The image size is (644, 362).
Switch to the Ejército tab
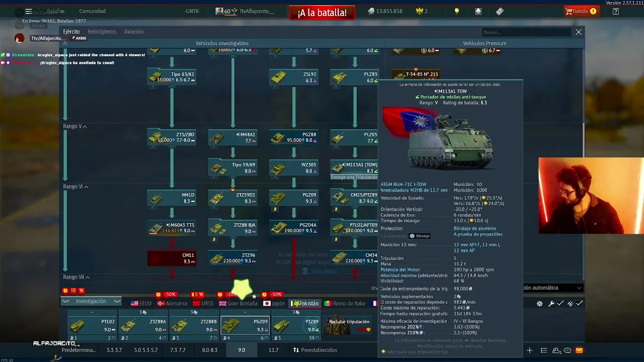click(71, 32)
